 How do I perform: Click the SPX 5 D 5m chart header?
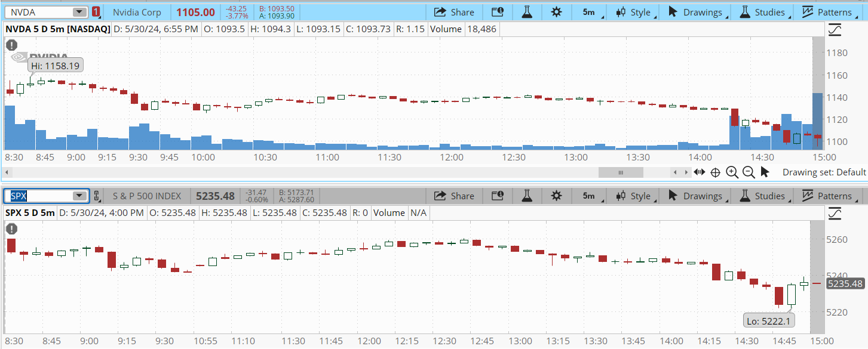click(30, 212)
